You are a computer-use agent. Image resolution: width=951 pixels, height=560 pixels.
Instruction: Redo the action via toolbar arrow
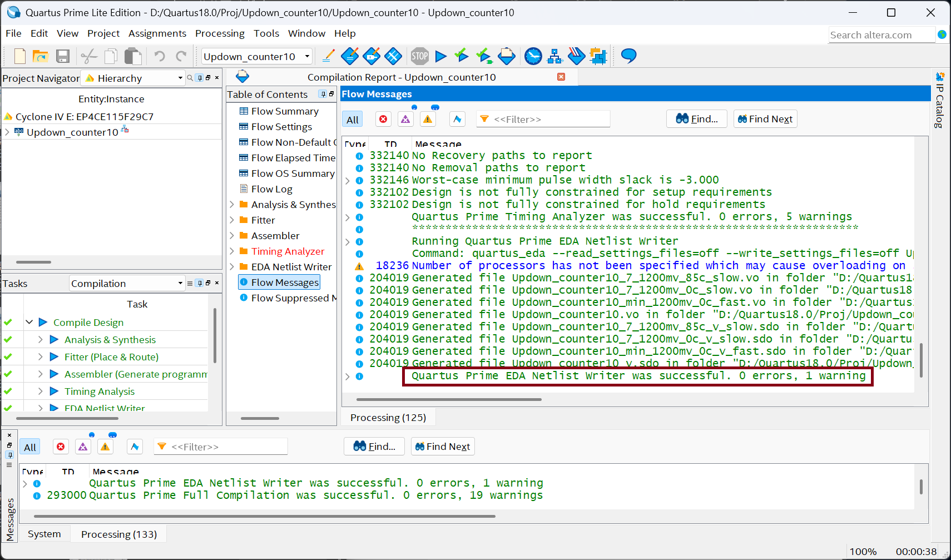[181, 56]
